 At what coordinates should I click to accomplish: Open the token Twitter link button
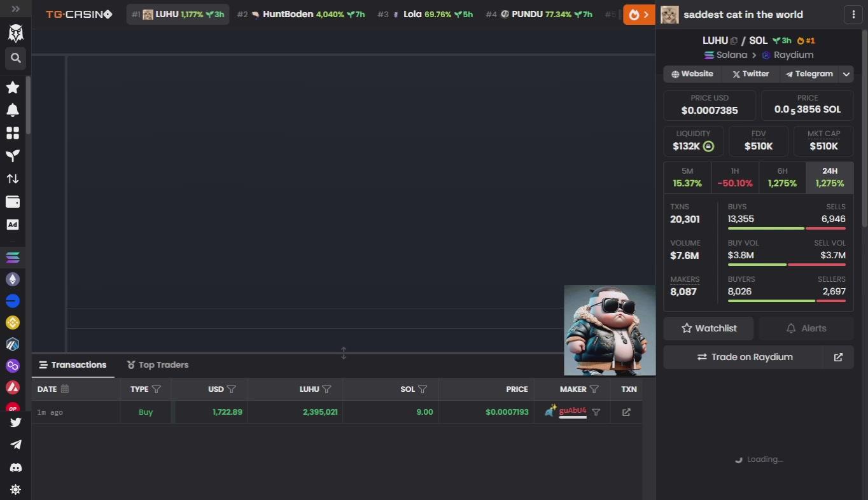pos(750,74)
